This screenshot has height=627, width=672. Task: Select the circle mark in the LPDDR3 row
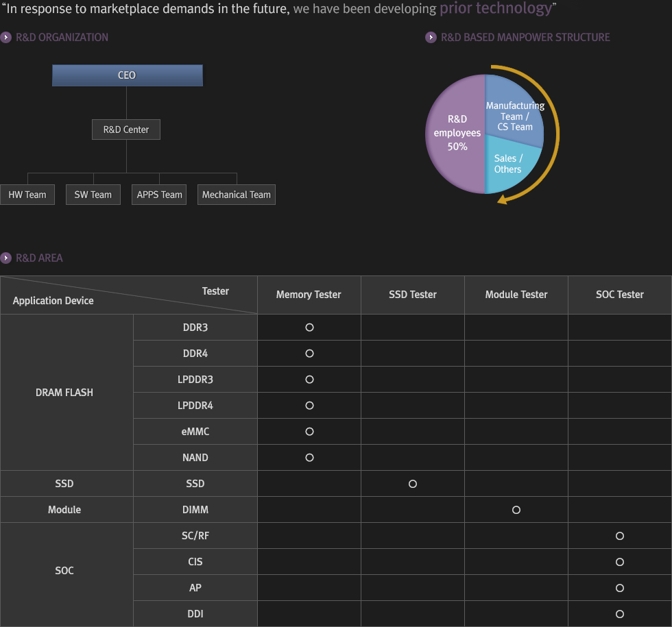(x=309, y=380)
